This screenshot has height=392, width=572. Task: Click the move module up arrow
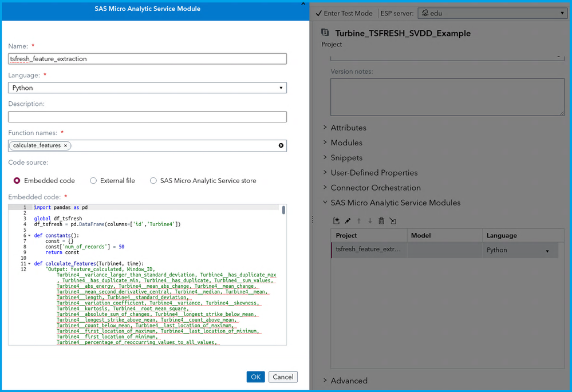click(x=359, y=221)
